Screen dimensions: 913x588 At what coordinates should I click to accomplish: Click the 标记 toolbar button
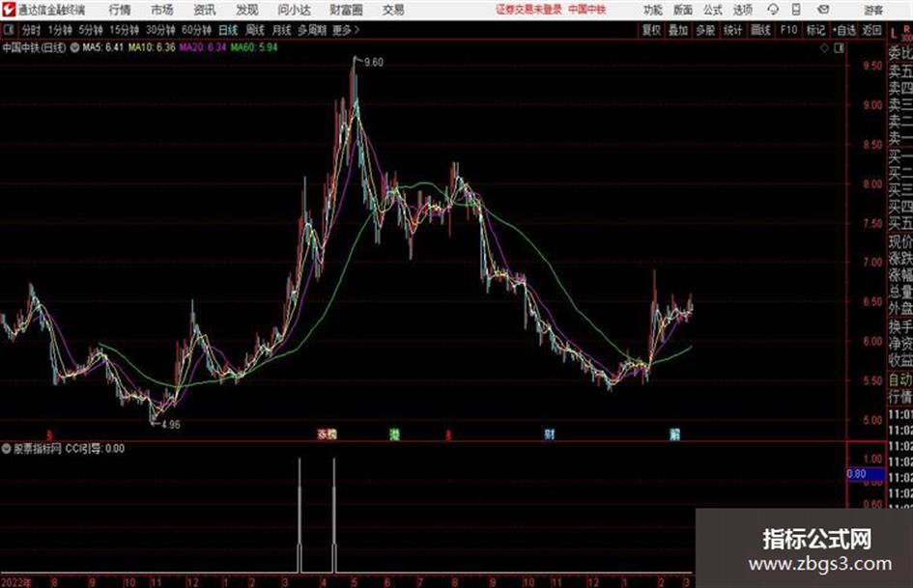[x=815, y=30]
